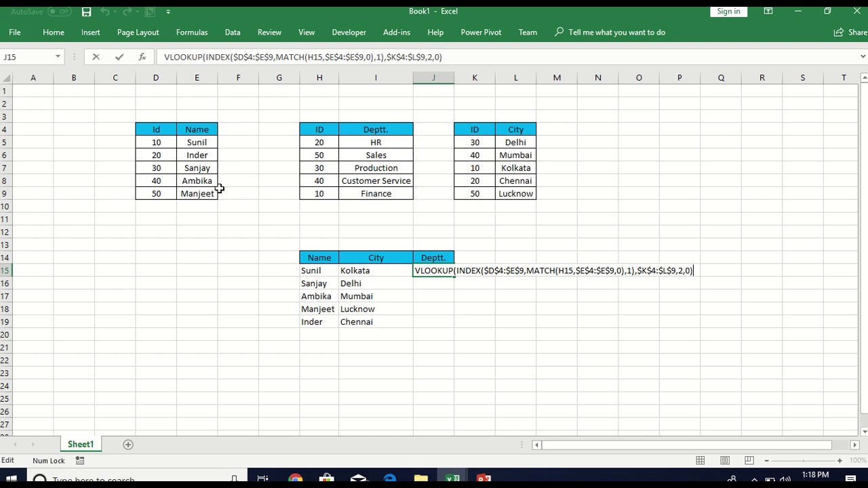Click the Lucknow cell in City table
Screen dimensions: 868x488
click(x=515, y=194)
